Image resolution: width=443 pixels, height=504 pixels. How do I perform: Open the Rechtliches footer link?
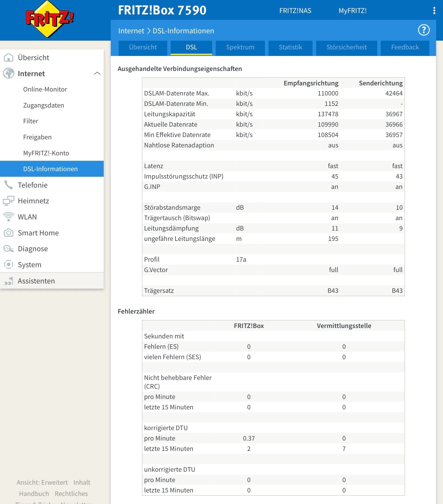[x=71, y=494]
